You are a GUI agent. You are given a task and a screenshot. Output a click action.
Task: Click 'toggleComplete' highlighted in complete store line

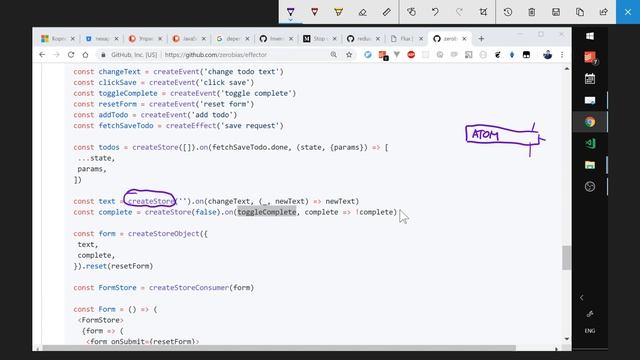pos(267,212)
